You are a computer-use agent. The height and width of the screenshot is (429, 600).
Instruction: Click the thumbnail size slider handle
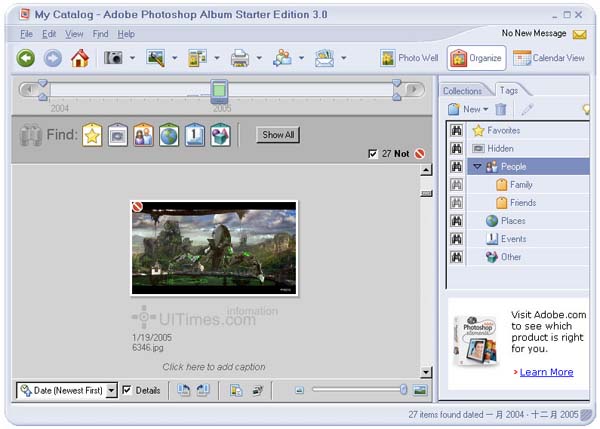[x=403, y=390]
